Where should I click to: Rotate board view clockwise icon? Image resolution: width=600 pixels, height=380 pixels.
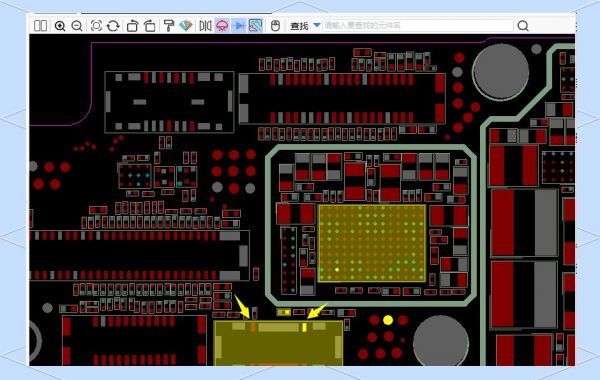coord(132,26)
